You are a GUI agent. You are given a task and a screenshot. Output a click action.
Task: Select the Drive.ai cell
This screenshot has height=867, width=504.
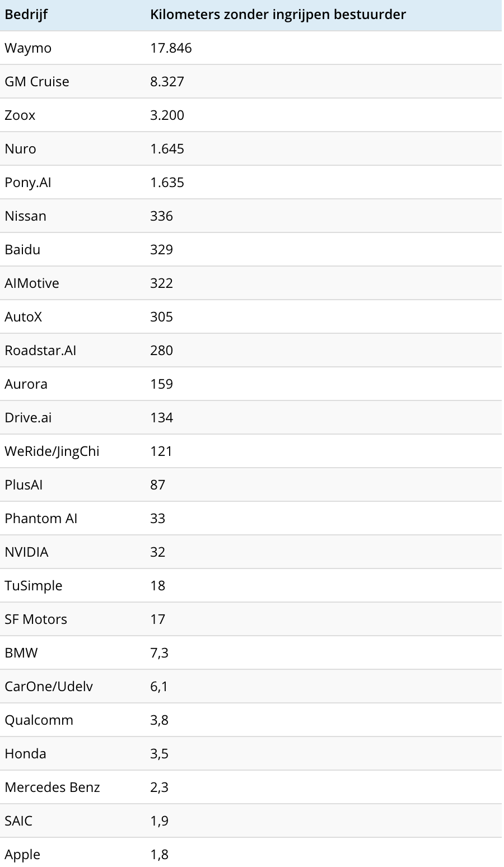28,418
